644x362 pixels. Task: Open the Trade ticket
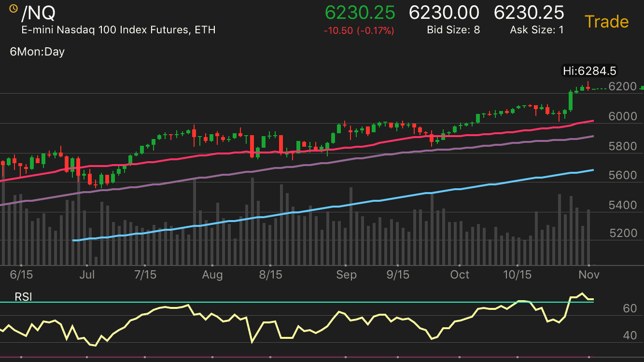(606, 22)
